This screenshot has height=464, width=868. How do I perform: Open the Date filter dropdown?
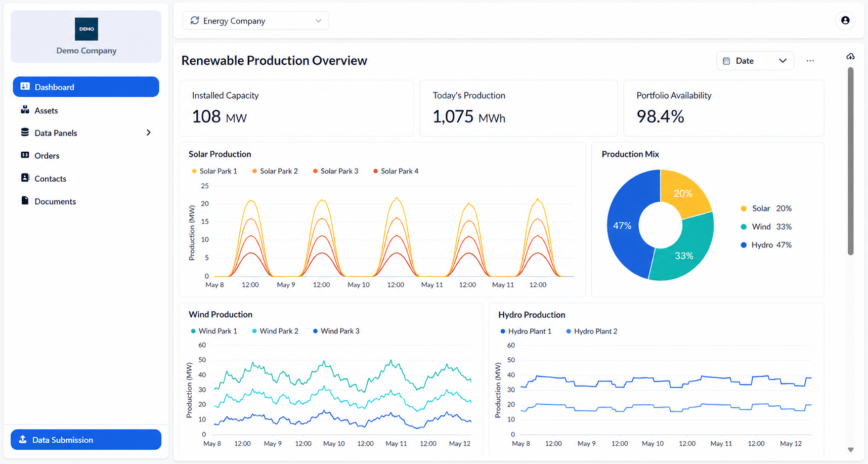point(755,61)
